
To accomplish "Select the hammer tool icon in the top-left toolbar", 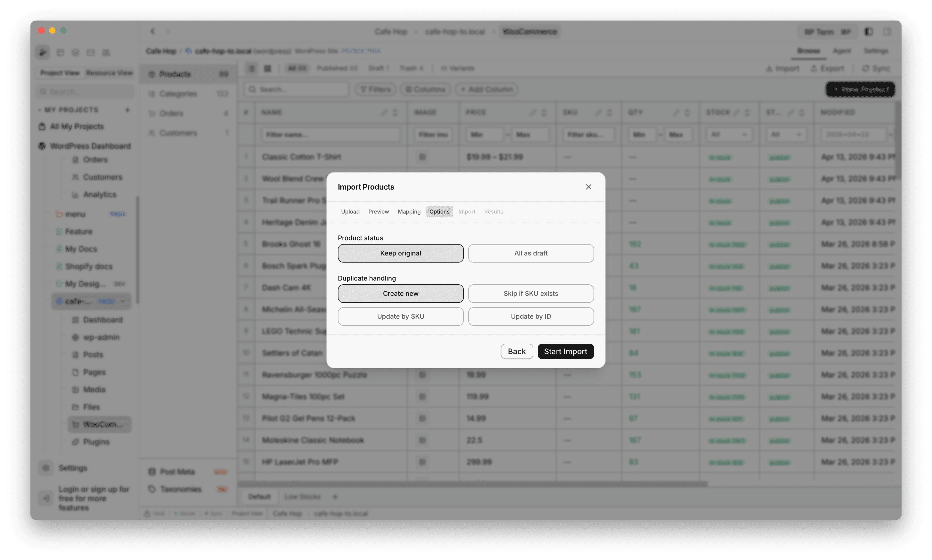I will coord(43,53).
